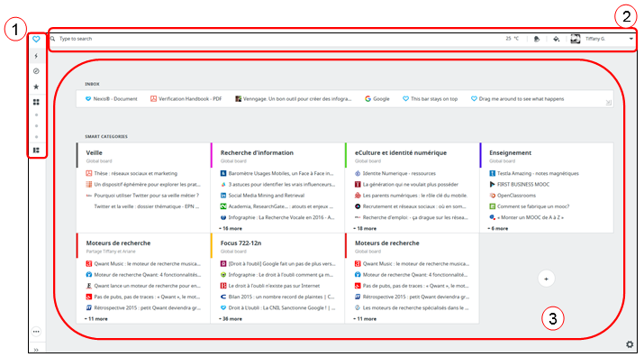This screenshot has width=644, height=357.
Task: Click the board layout icon below sidebar dots
Action: [36, 151]
